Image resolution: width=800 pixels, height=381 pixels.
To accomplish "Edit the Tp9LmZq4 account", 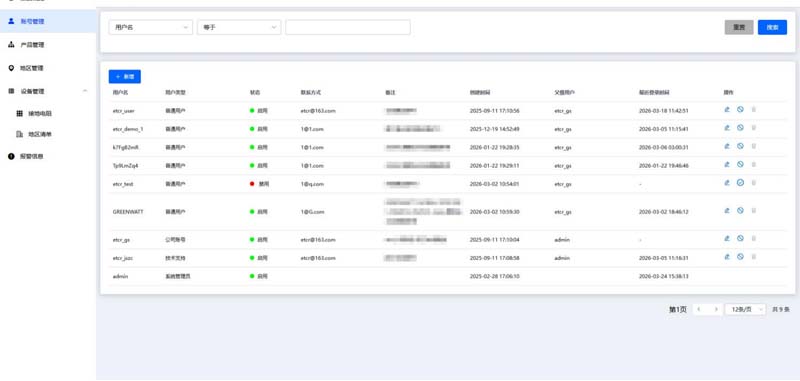I will [727, 164].
